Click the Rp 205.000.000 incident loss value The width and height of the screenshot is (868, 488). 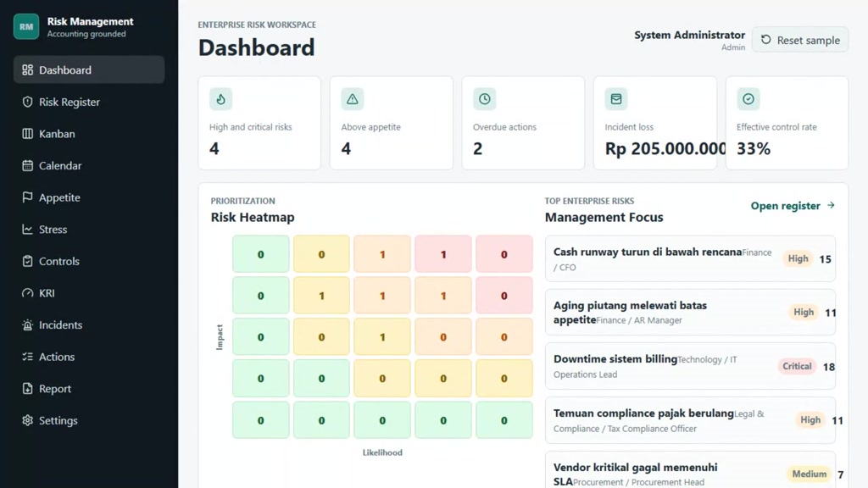click(665, 148)
